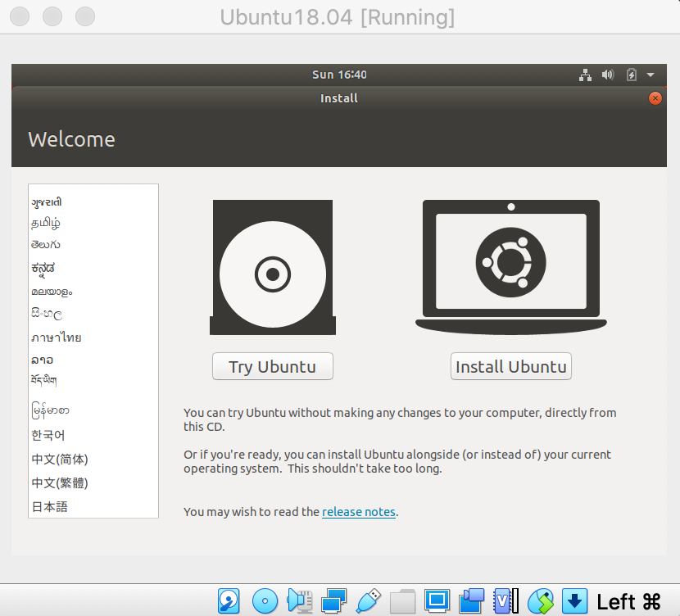Open the release notes link

[x=359, y=512]
